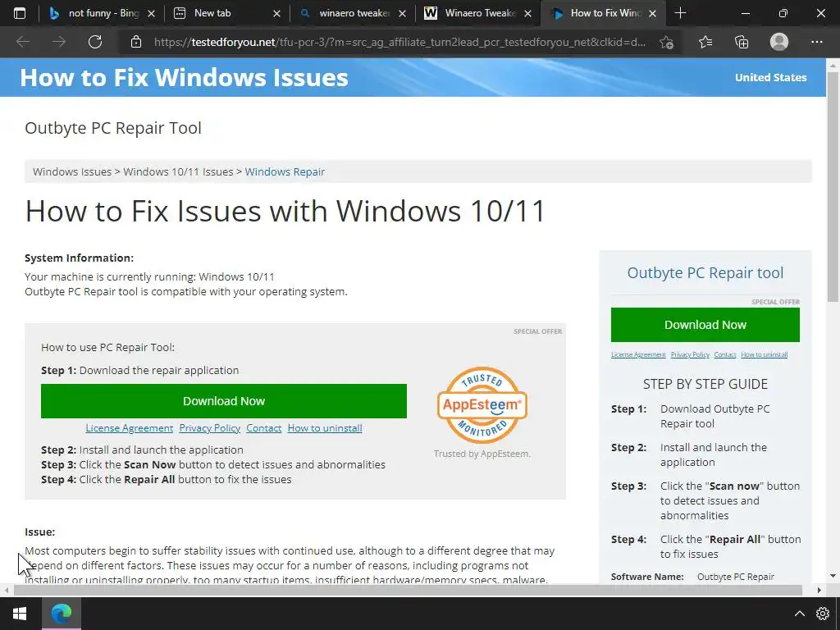Screen dimensions: 840x630
Task: Open sidebar Privacy Policy link
Action: point(690,354)
